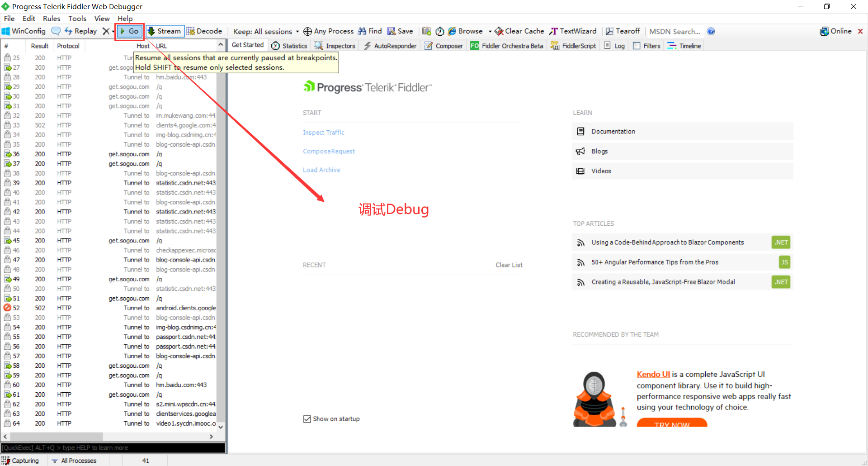
Task: Open the Timeline tab
Action: pyautogui.click(x=684, y=46)
